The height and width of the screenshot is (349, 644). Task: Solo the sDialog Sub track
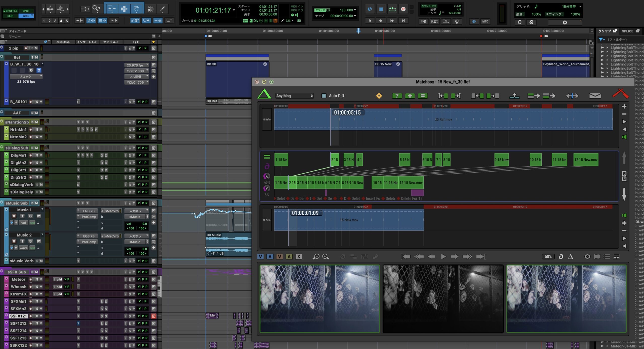pyautogui.click(x=32, y=148)
